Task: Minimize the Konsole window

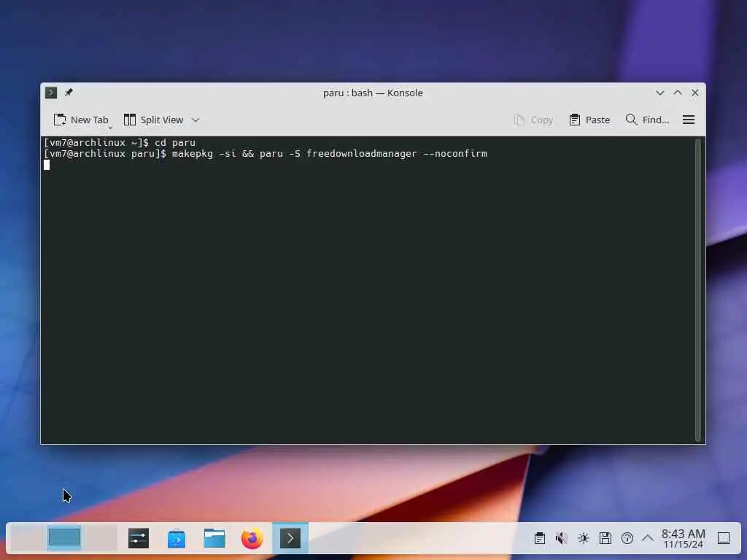Action: tap(659, 93)
